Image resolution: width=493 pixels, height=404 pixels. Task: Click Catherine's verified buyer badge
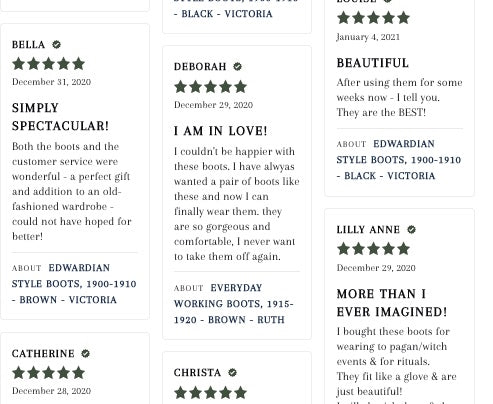pos(86,353)
